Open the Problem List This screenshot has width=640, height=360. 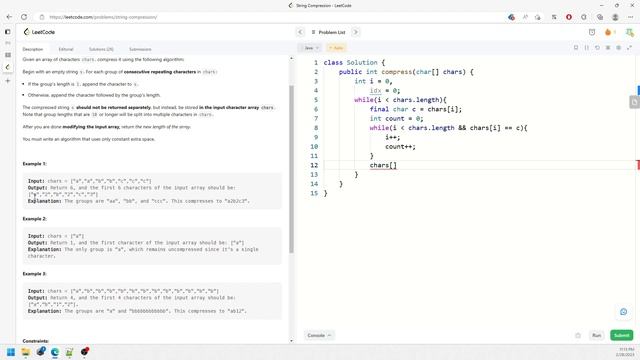pos(328,32)
